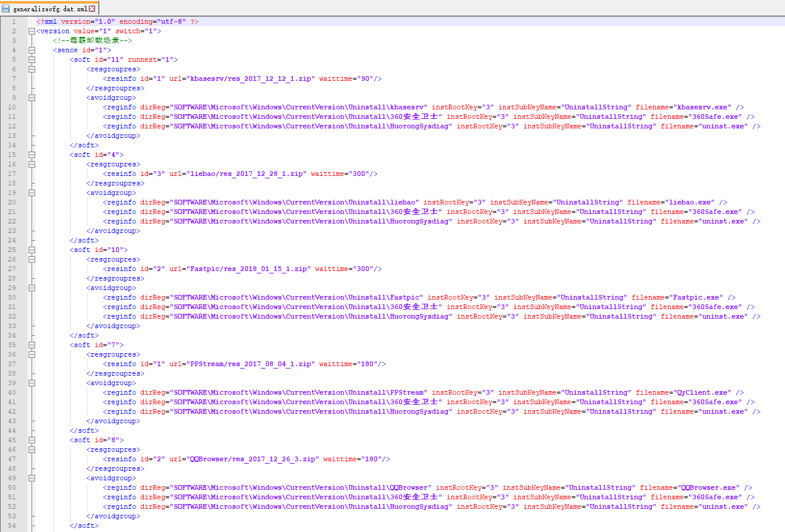
Task: Click line number 1 in the margin
Action: 14,21
